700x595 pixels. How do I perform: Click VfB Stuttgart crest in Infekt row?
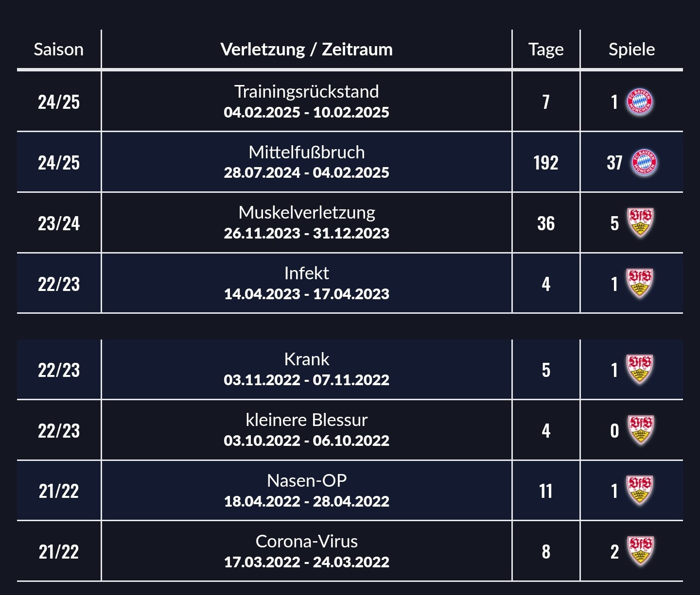click(x=639, y=283)
